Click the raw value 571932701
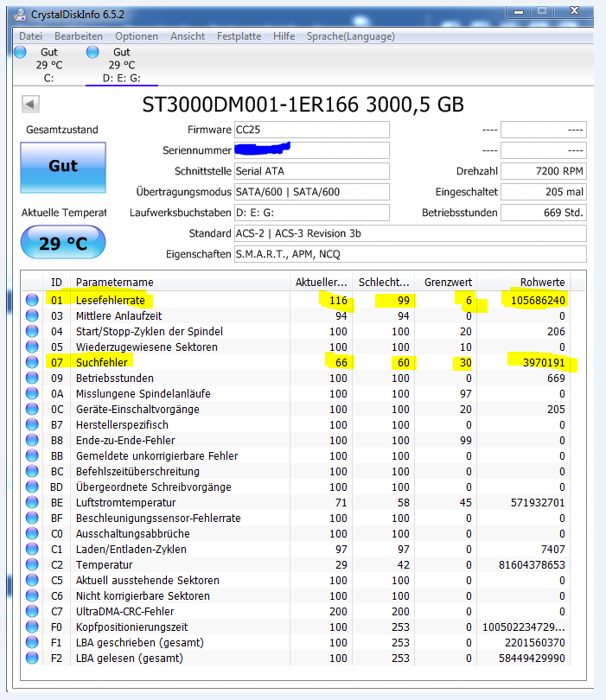606x700 pixels. click(x=538, y=503)
